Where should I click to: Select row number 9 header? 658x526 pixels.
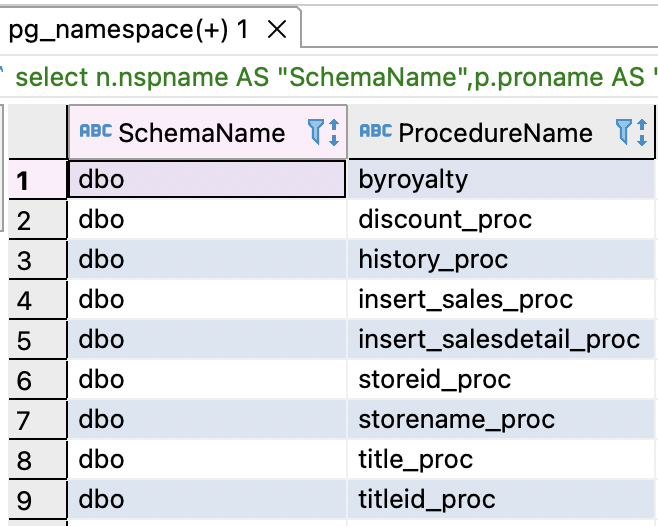click(37, 499)
